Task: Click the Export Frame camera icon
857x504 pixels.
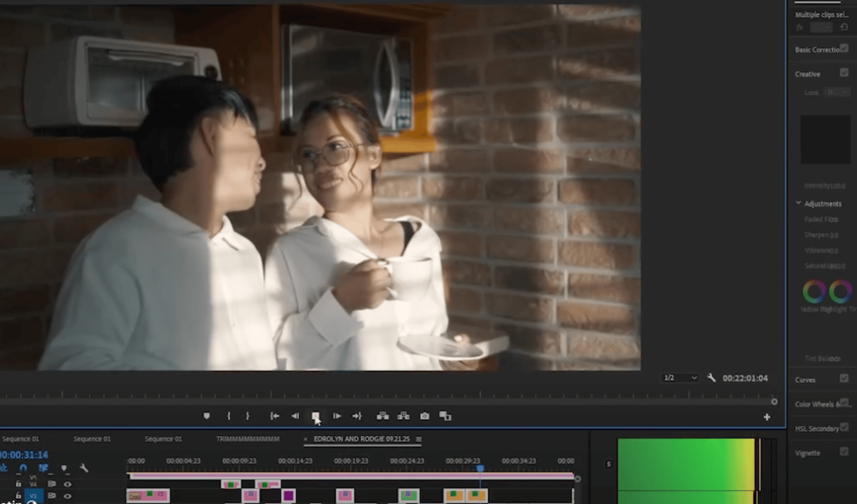Action: click(424, 416)
